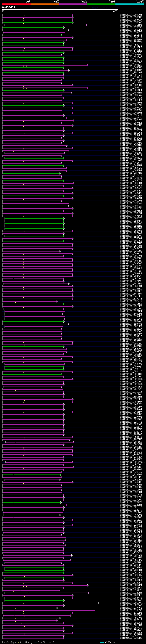
Task: Select the UniRef100_C3AGD6 label
Action: point(131,638)
